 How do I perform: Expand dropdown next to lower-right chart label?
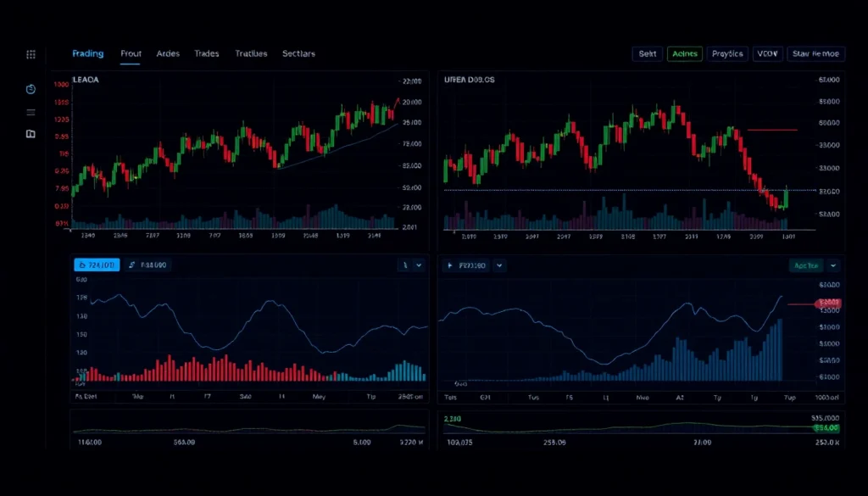coord(499,265)
